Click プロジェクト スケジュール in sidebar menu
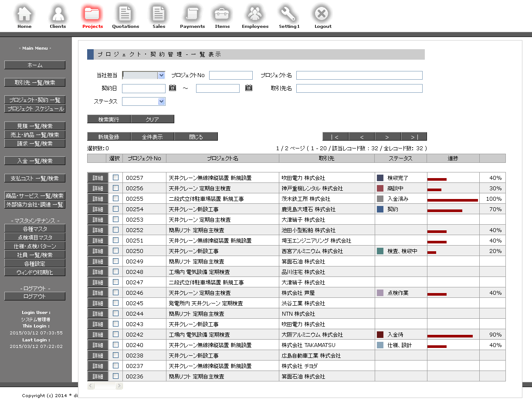Viewport: 532px width, 408px height. 35,109
